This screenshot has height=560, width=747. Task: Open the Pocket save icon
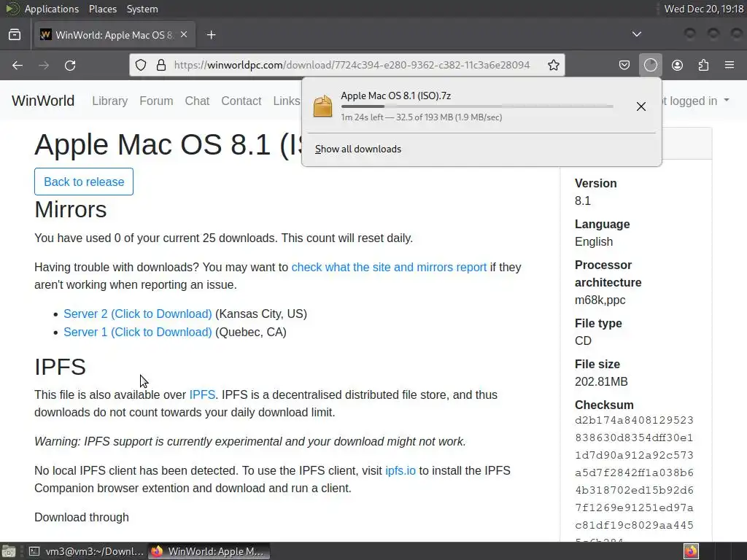624,65
